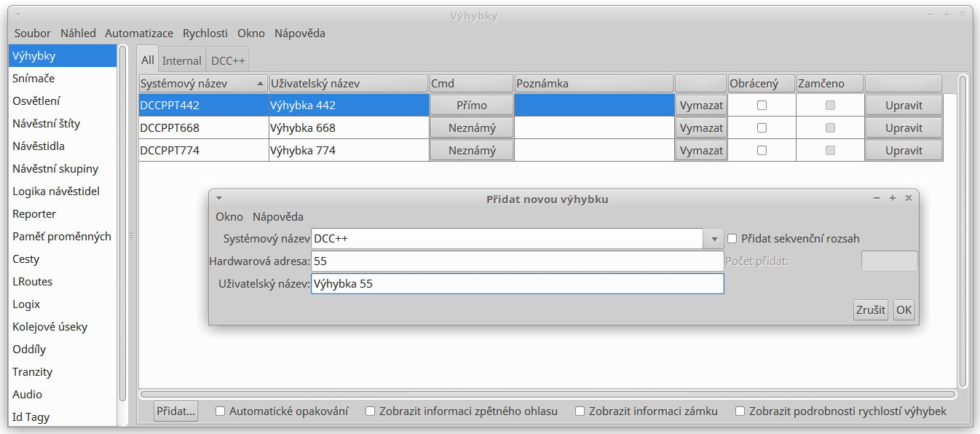Click the Zrušit button

871,310
